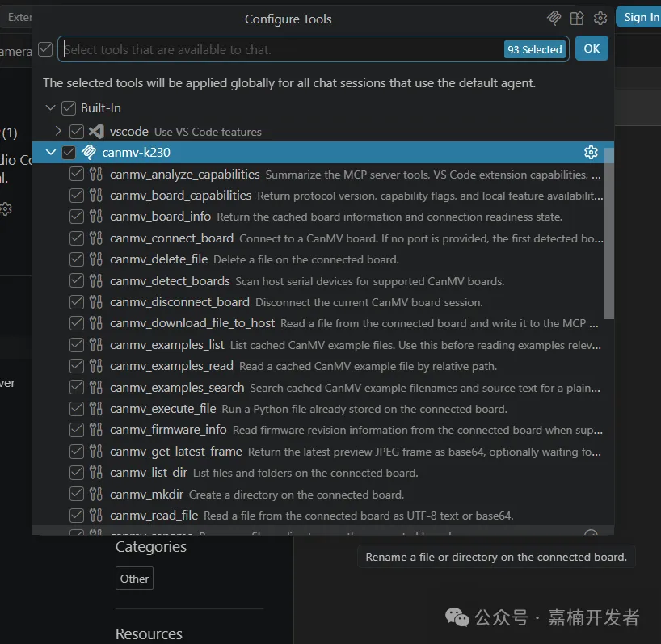Click tool icon next to canmv_examples_read
661x644 pixels.
(95, 366)
